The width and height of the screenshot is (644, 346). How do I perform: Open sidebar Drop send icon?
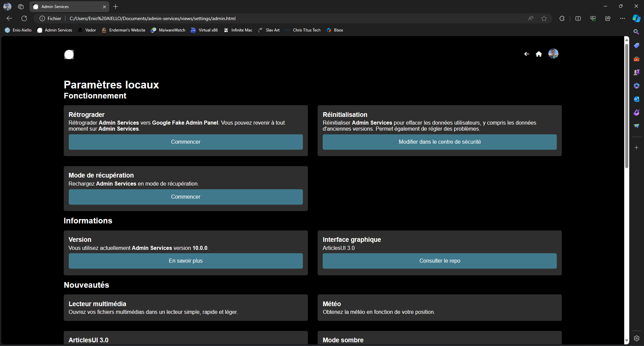636,126
